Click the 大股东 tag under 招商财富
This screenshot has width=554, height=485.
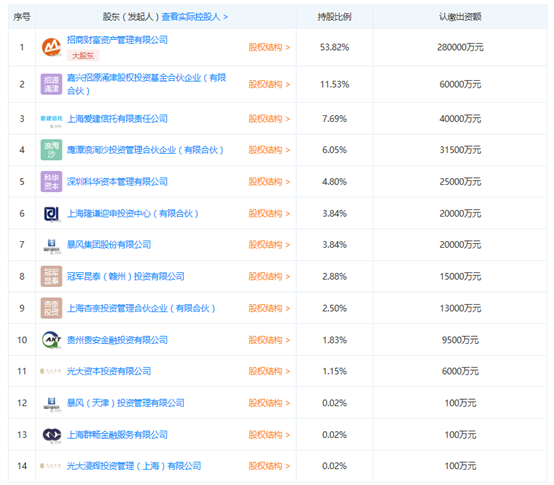[x=83, y=55]
